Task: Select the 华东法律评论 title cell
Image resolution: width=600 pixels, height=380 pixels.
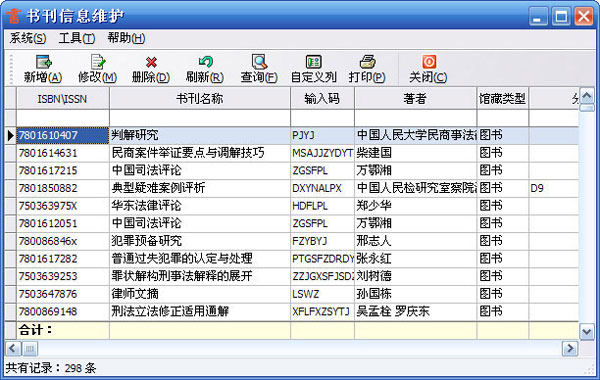Action: pyautogui.click(x=200, y=206)
